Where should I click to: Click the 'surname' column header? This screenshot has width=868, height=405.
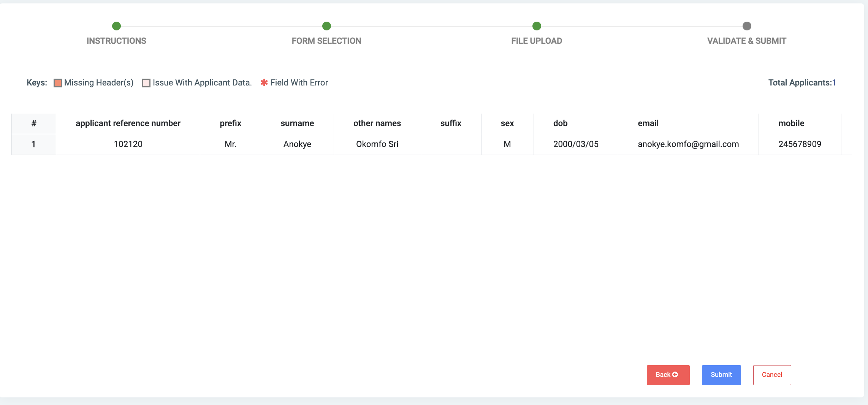297,123
